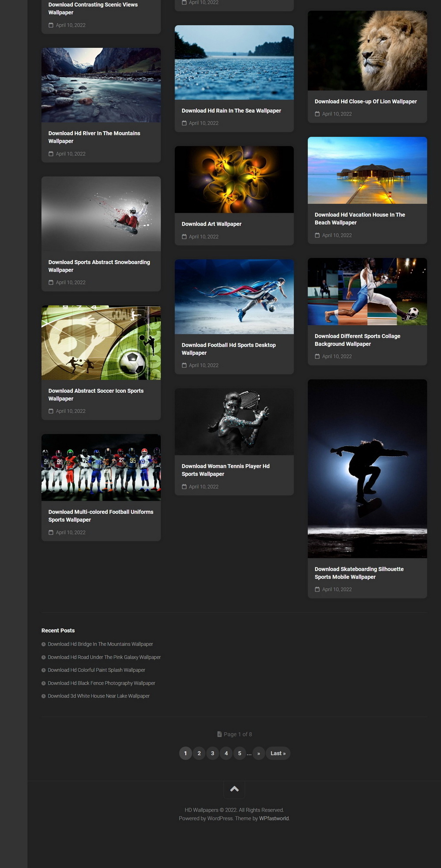Open the skateboarding silhouette wallpaper image
This screenshot has width=441, height=868.
pos(367,468)
